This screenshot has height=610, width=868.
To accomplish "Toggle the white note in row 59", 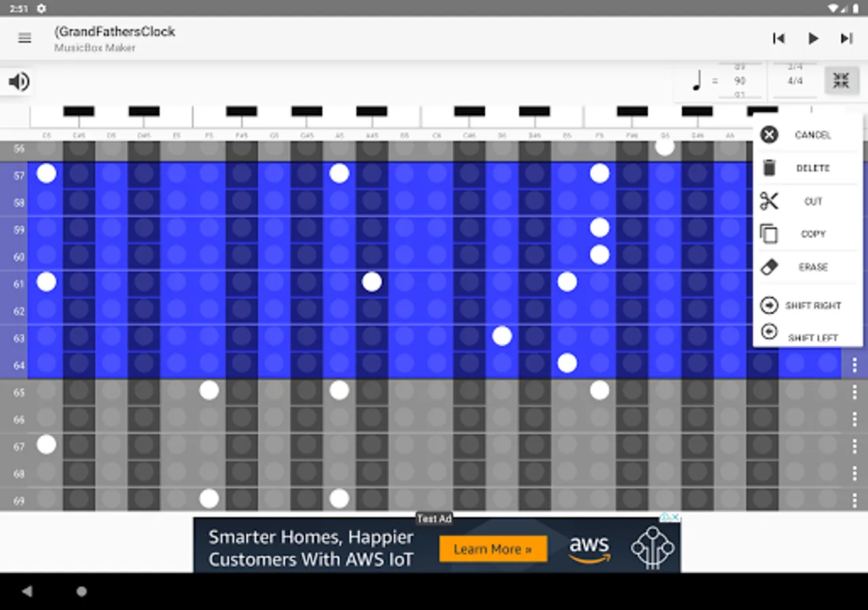I will tap(599, 228).
